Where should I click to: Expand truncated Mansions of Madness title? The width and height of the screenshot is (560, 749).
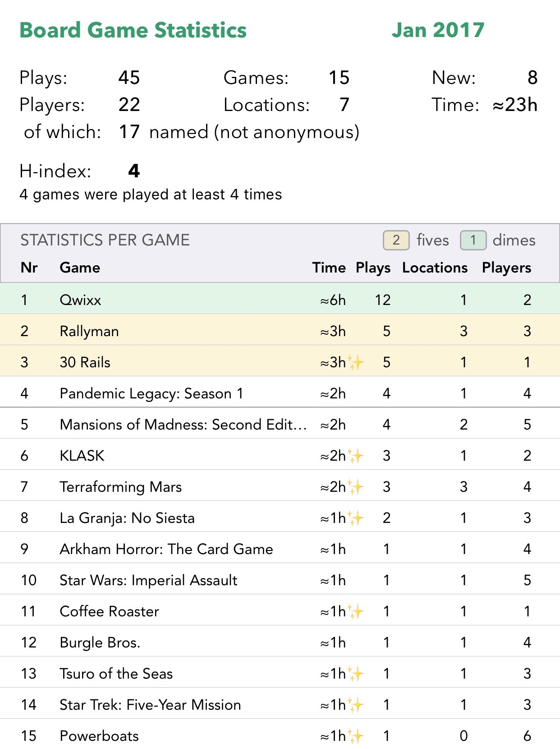(x=183, y=425)
